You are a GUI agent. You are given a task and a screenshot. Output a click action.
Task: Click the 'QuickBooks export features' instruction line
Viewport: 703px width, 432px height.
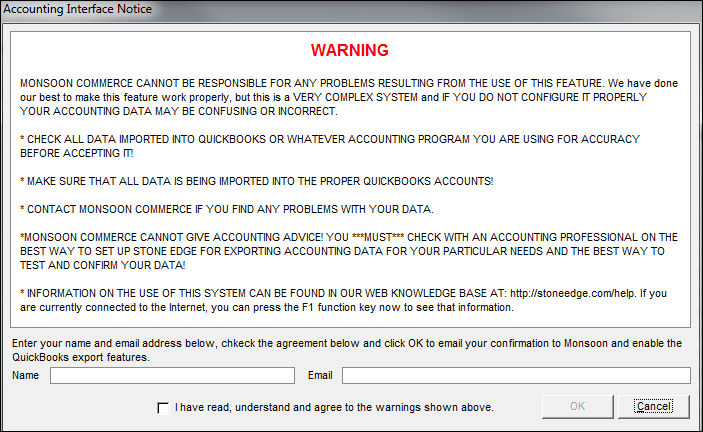coord(81,358)
